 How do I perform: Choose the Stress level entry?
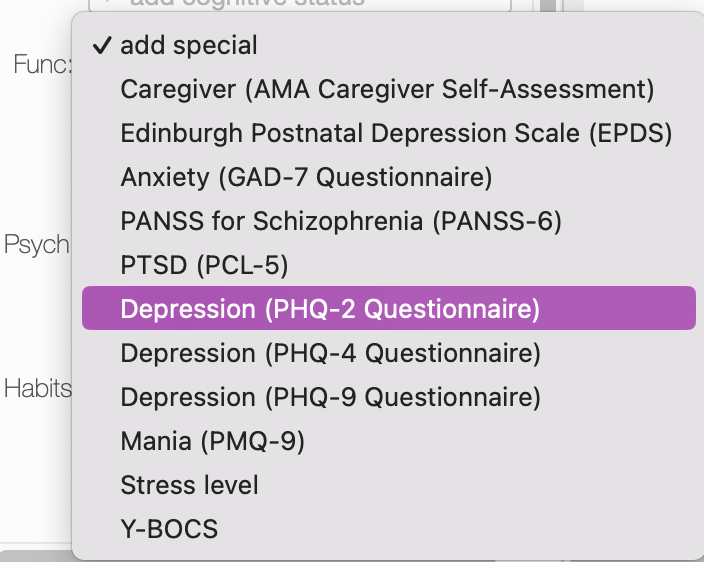pos(189,485)
